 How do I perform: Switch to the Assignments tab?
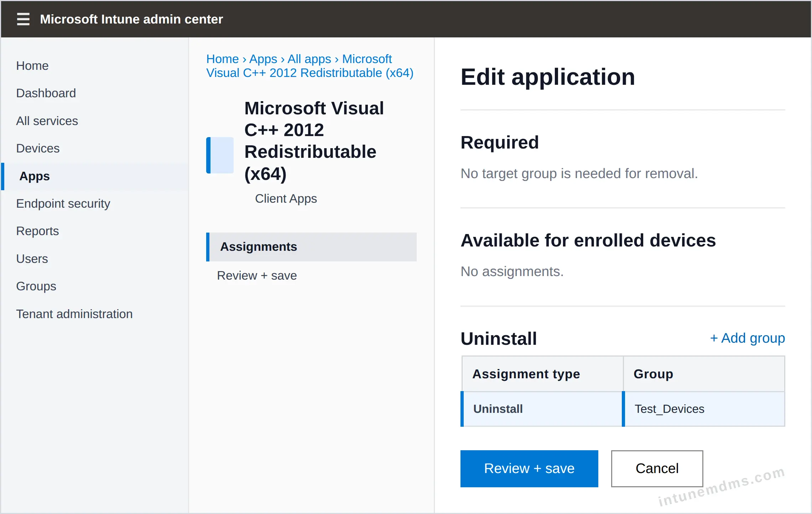(x=311, y=247)
